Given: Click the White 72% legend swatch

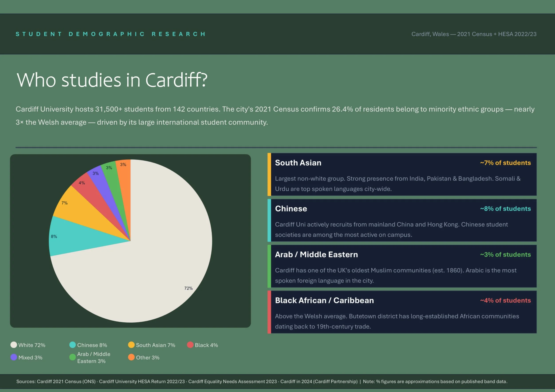Looking at the screenshot, I should pos(14,345).
